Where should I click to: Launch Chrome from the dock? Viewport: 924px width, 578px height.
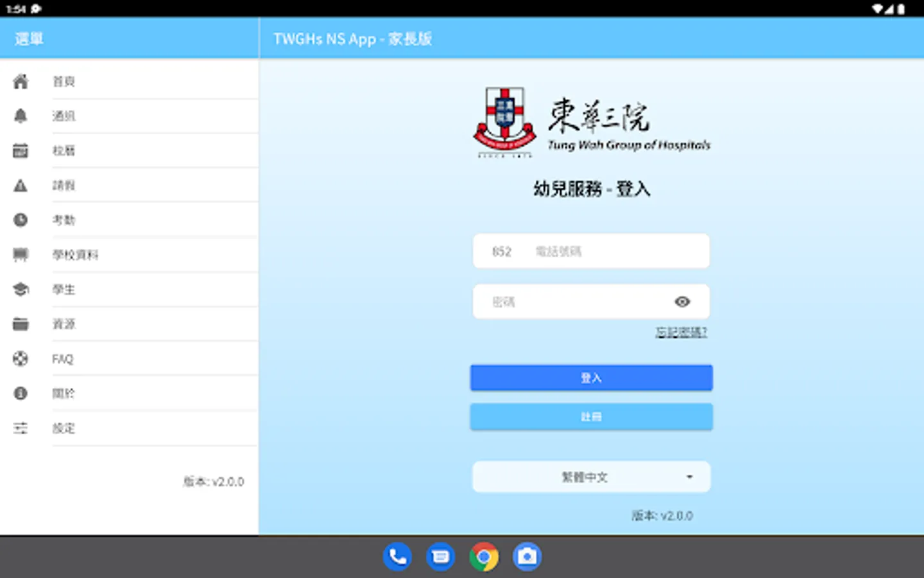coord(484,557)
